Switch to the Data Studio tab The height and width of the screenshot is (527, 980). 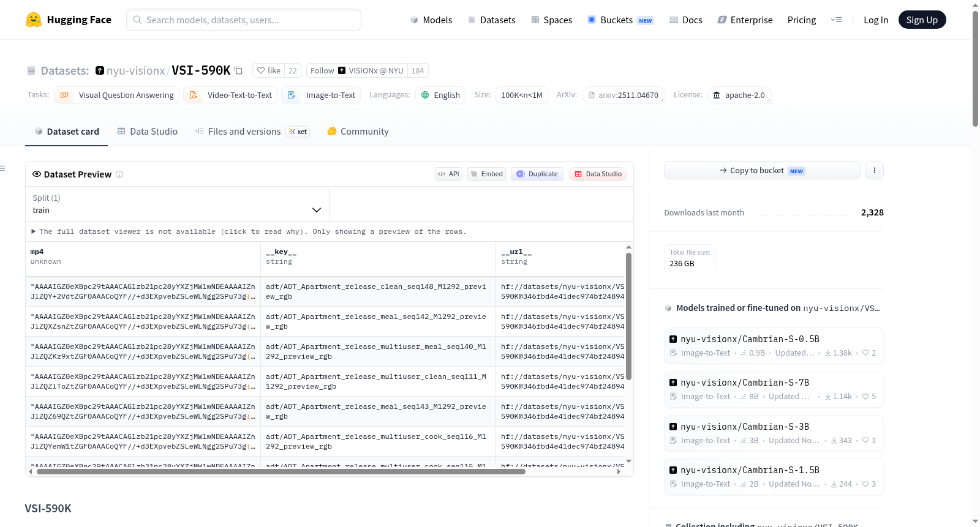[x=148, y=132]
